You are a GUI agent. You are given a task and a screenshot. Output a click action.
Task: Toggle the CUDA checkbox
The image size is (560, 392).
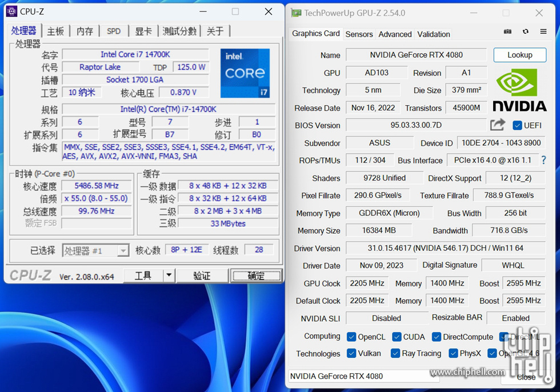pyautogui.click(x=397, y=337)
